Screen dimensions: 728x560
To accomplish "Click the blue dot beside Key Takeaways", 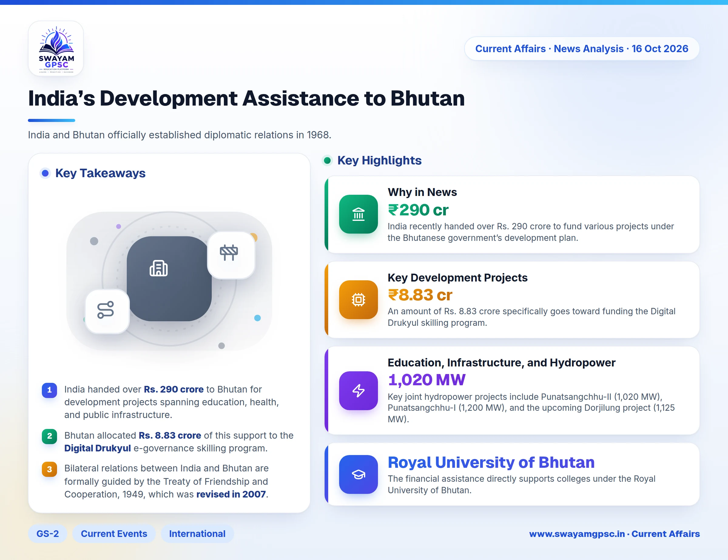I will 45,173.
